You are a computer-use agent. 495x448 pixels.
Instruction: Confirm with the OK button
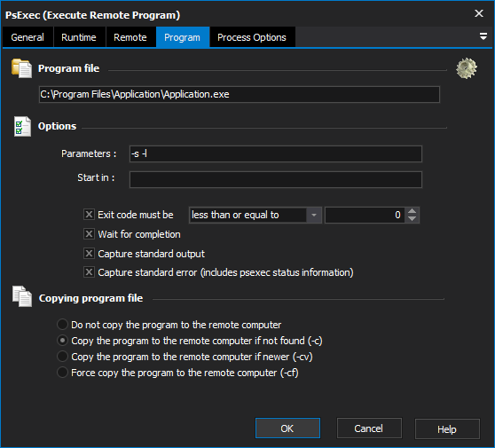point(287,428)
